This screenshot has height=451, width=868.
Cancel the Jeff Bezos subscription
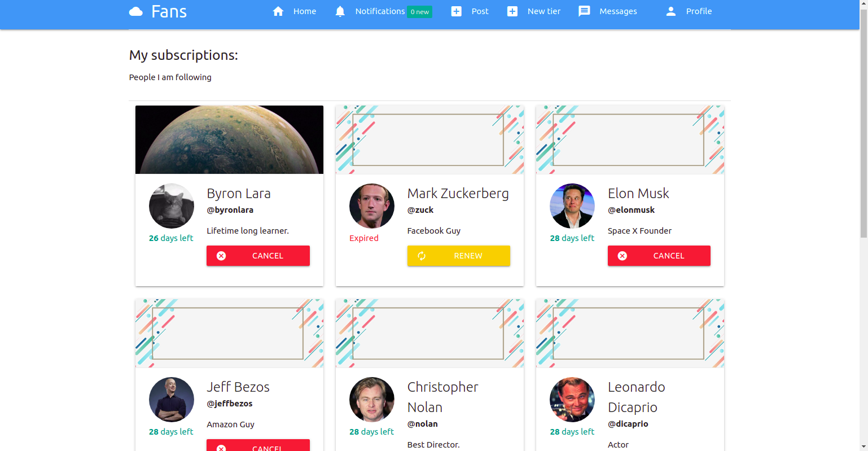pyautogui.click(x=258, y=445)
